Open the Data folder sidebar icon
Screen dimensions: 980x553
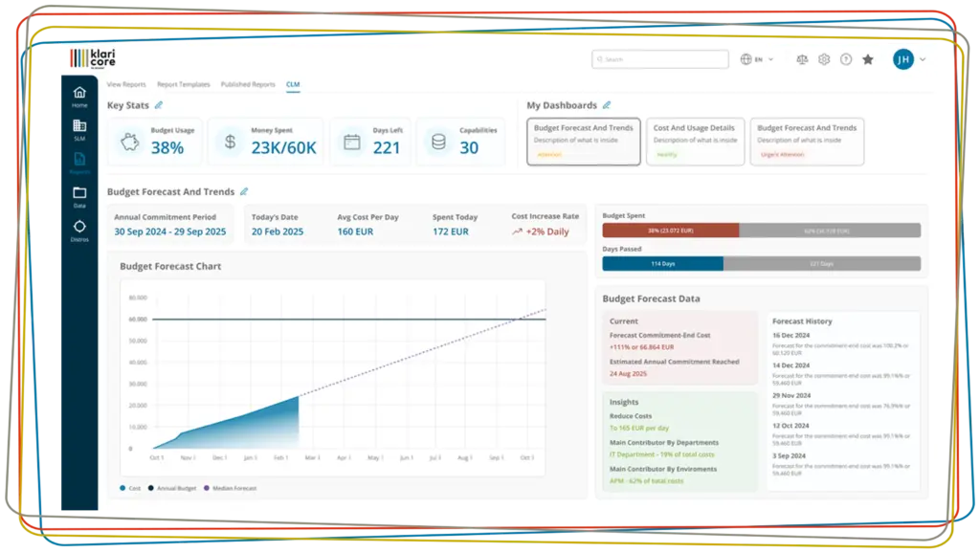79,192
